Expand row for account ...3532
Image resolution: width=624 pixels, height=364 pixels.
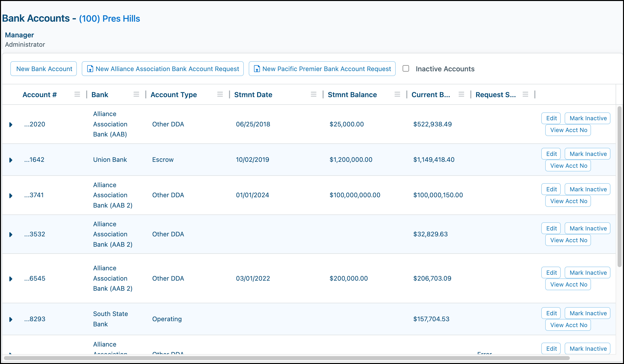[11, 235]
